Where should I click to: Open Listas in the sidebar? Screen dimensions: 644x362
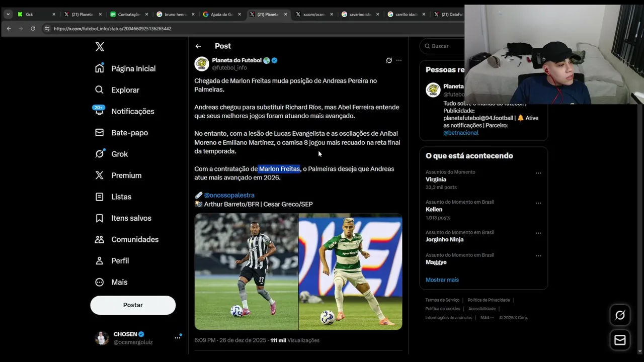click(114, 197)
